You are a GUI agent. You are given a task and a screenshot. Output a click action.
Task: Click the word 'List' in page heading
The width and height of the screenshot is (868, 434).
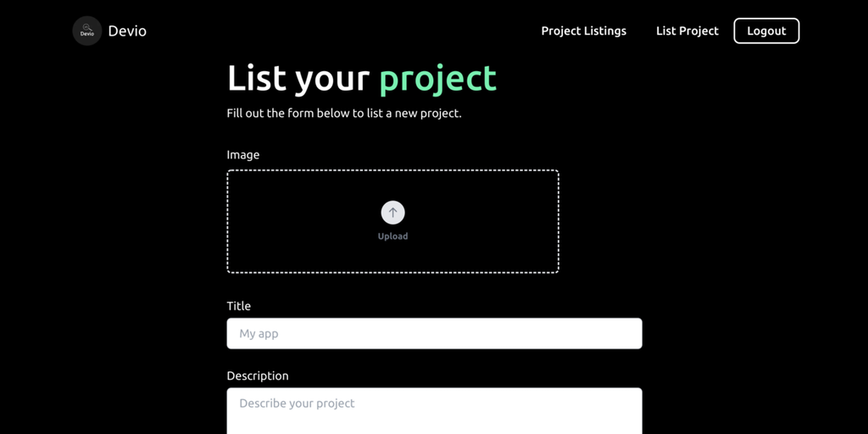coord(255,79)
